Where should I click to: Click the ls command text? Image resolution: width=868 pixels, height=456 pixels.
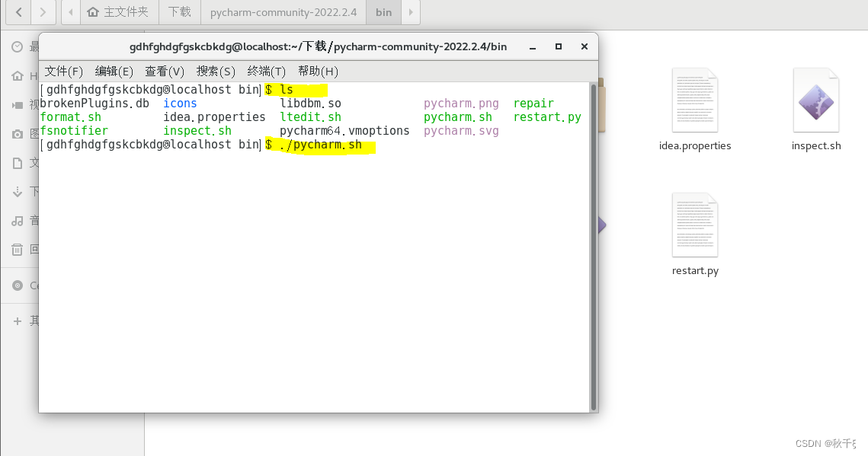click(x=287, y=90)
